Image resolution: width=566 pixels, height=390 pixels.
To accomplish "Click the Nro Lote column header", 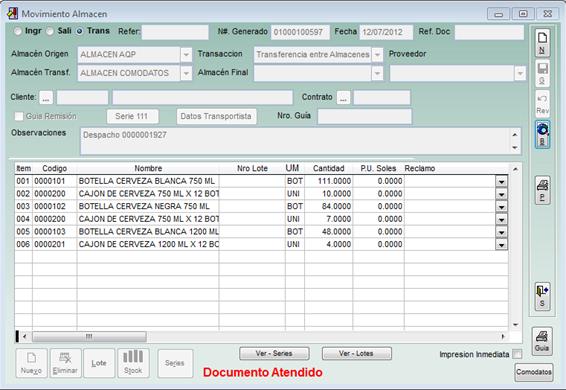I will [252, 168].
